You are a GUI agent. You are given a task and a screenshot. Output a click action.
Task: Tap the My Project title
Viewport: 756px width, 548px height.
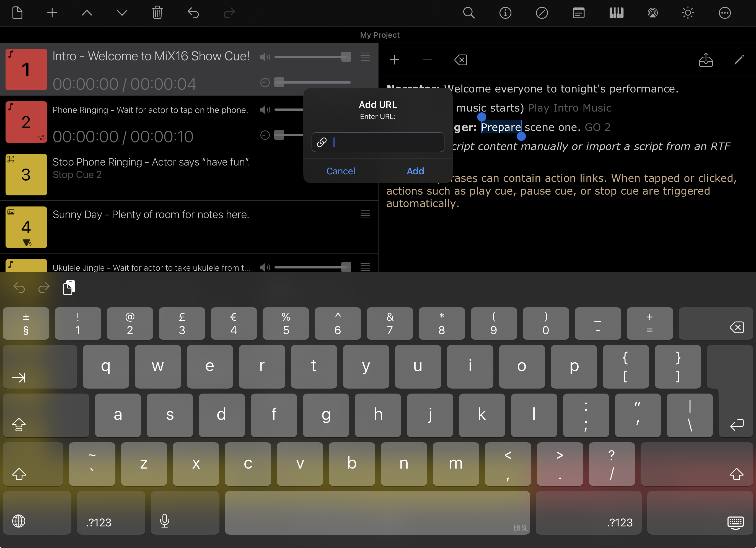click(380, 35)
